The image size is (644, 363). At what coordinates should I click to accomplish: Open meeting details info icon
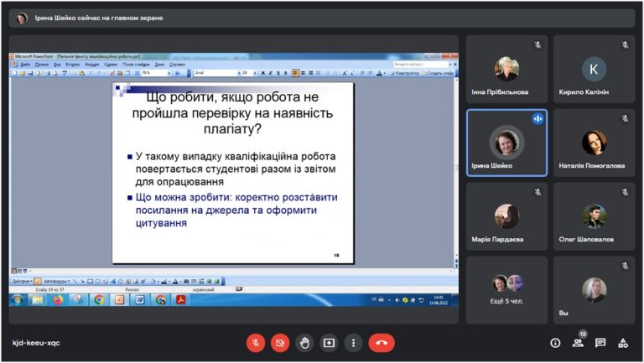[x=555, y=343]
